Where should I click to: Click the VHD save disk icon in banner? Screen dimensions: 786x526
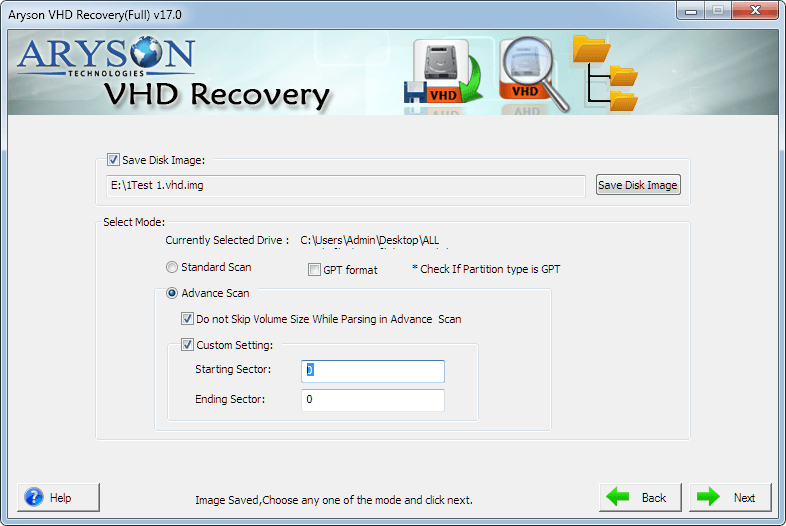(x=443, y=72)
